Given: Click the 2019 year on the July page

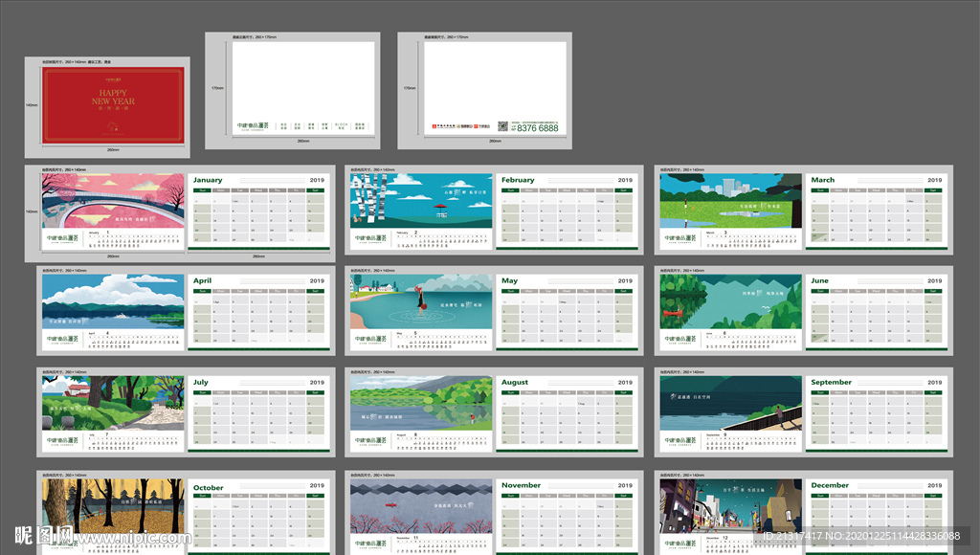Looking at the screenshot, I should click(x=317, y=383).
